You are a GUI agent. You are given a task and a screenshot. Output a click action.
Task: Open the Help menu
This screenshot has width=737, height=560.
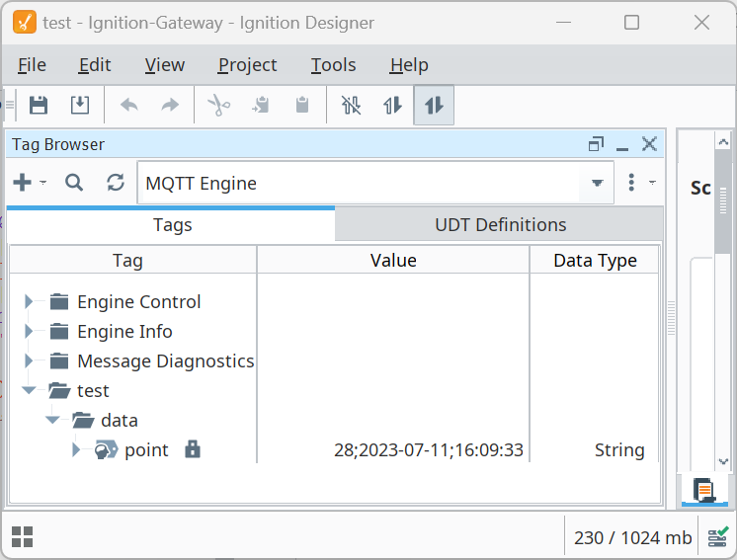point(409,65)
